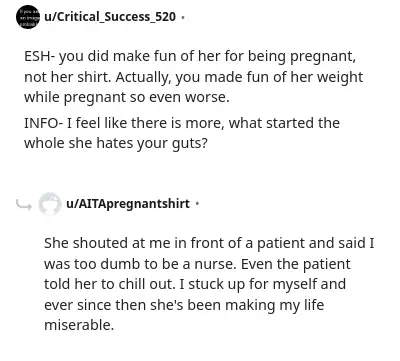Click the dot separator after Critical_Success_520

[x=182, y=17]
